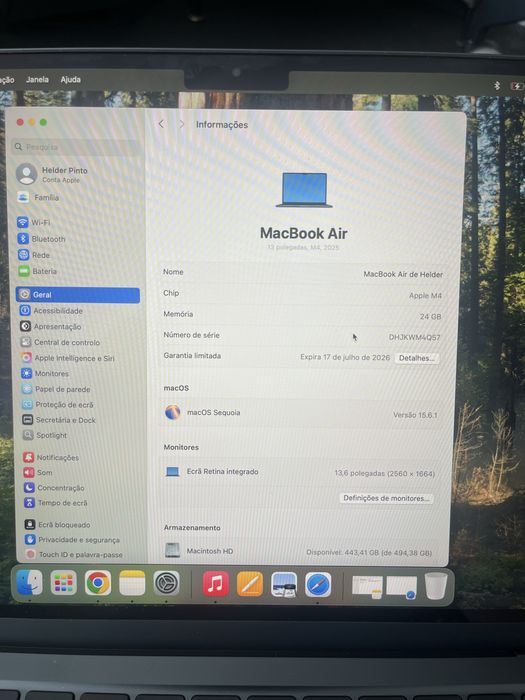Go forward using the forward chevron

tap(181, 125)
